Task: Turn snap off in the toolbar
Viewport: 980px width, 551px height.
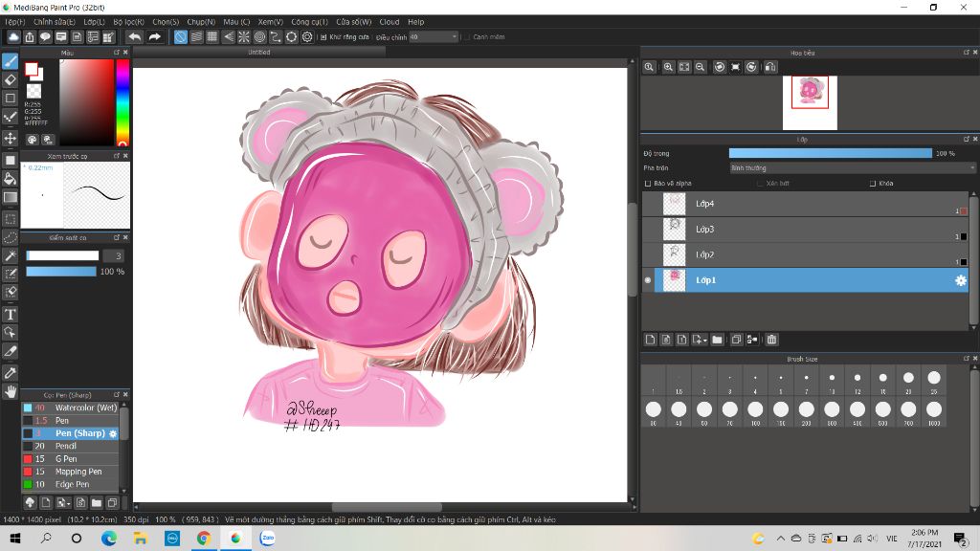Action: point(181,37)
